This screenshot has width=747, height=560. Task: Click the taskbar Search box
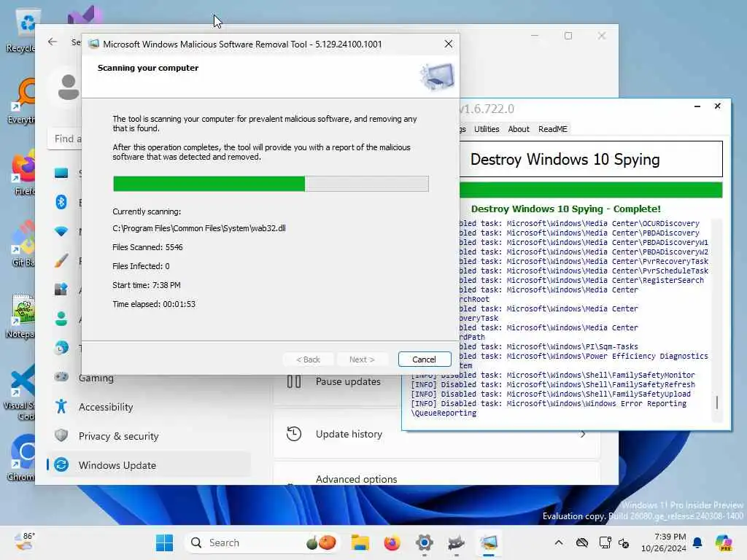263,542
